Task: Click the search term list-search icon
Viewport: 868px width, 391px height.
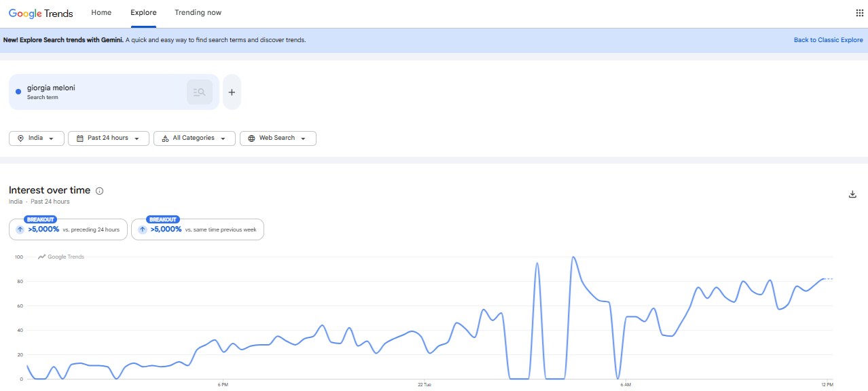Action: pyautogui.click(x=200, y=92)
